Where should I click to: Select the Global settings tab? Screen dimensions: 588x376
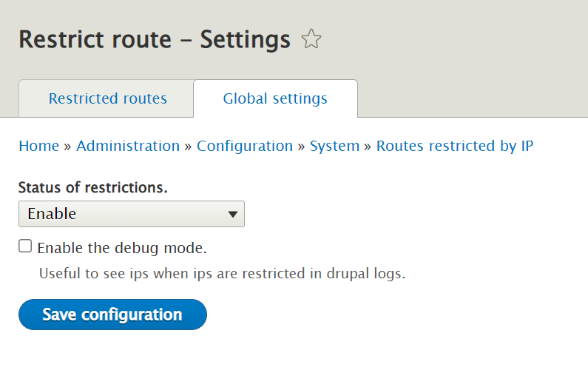point(275,98)
